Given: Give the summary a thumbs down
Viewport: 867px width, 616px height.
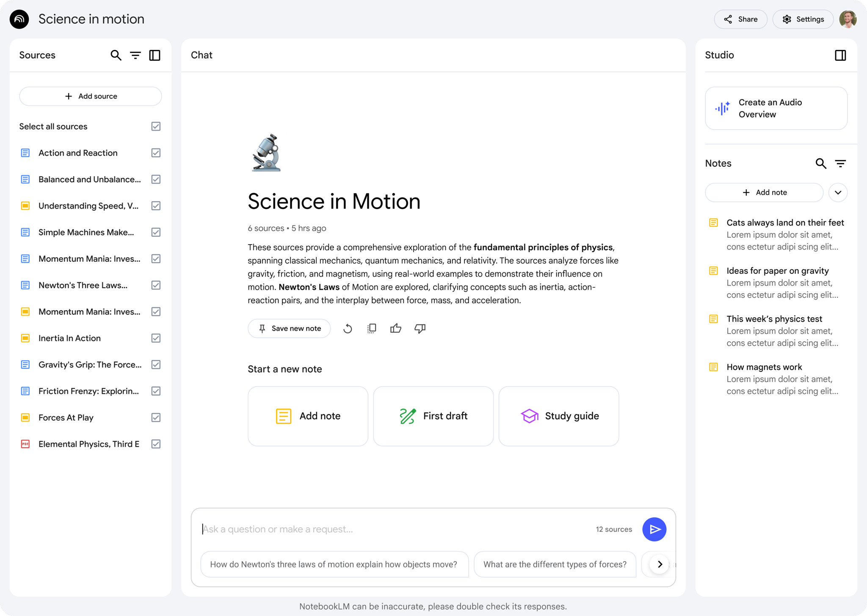Looking at the screenshot, I should pos(420,329).
